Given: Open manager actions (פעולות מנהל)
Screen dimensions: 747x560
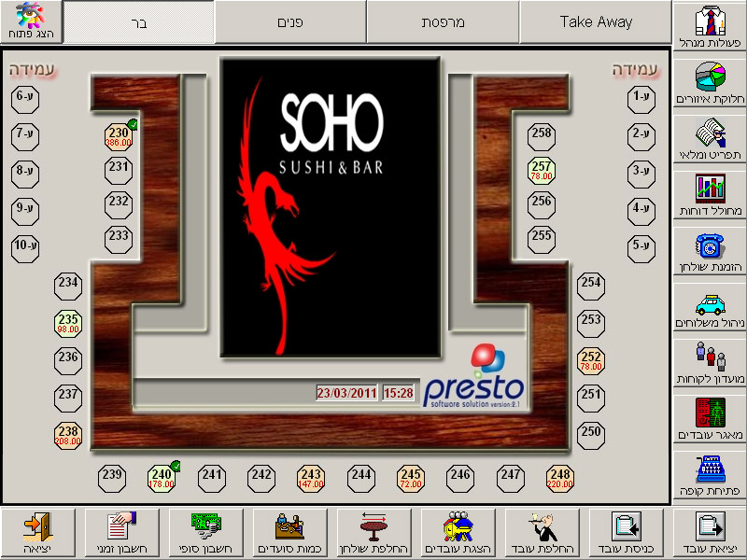Looking at the screenshot, I should click(709, 28).
